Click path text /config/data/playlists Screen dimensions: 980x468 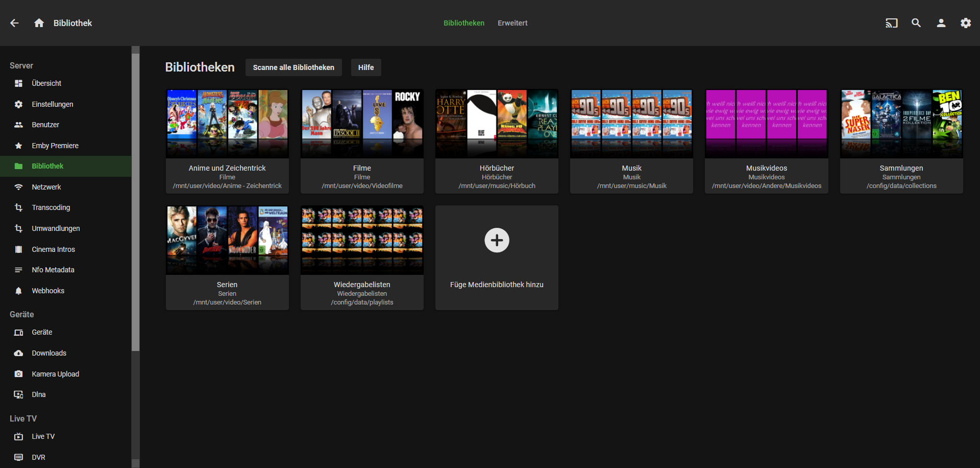[x=362, y=302]
